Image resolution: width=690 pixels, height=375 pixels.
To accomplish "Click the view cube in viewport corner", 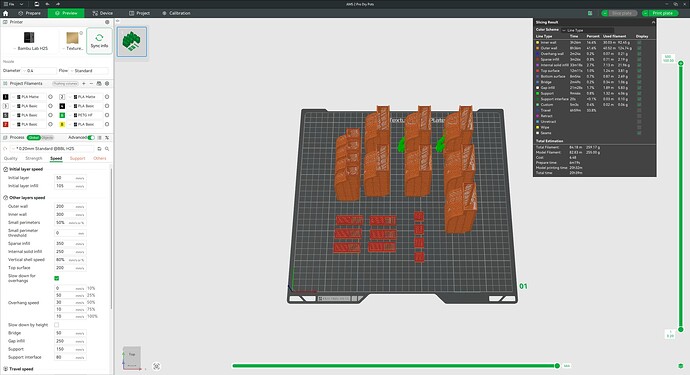I will tap(131, 357).
